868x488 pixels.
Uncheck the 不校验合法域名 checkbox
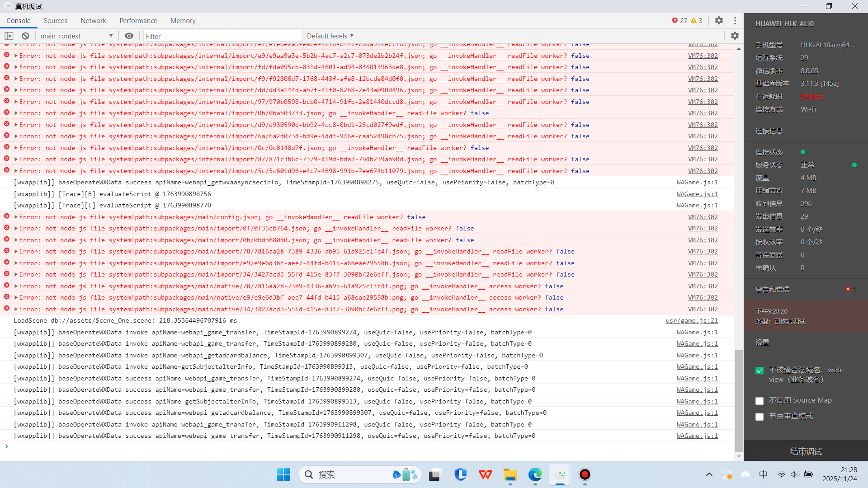click(759, 371)
